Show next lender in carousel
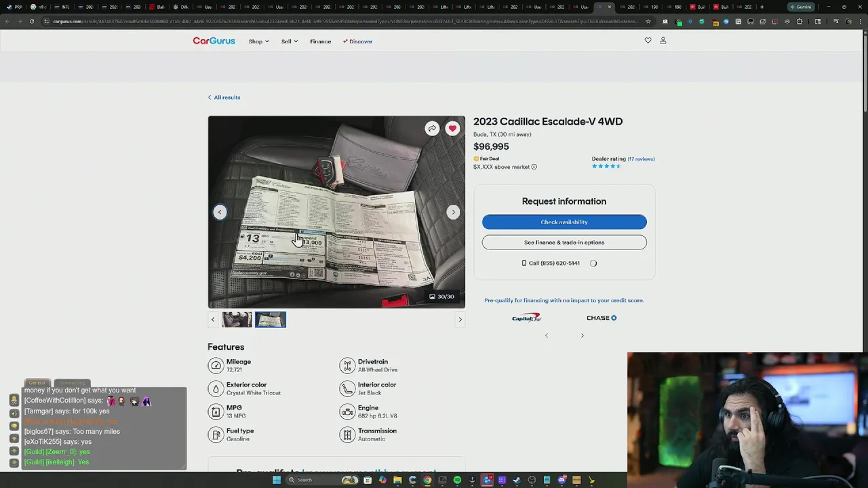 582,335
